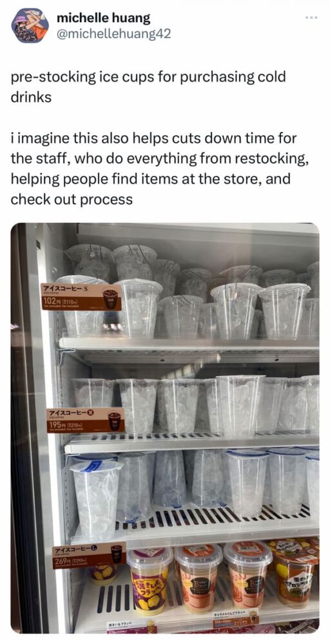Click the yellow sweet potato frappe cup
Viewport: 330px width, 644px height.
coord(149,580)
